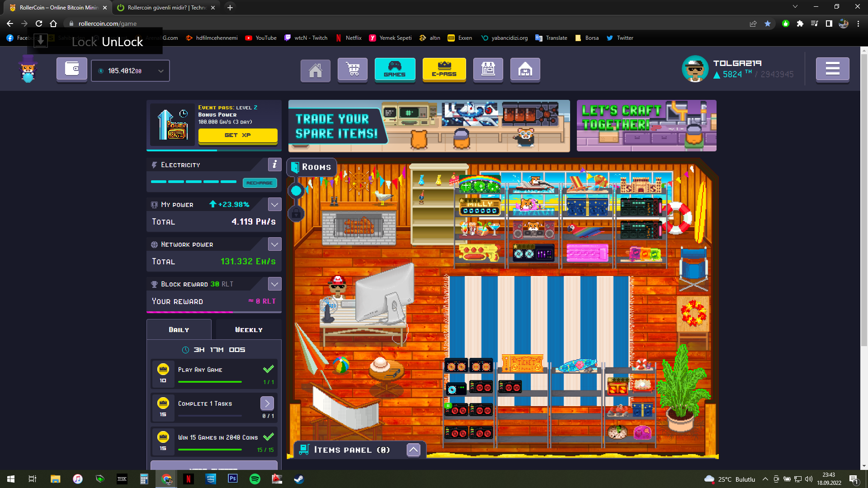868x488 pixels.
Task: Switch to the Weekly tab
Action: click(x=249, y=330)
